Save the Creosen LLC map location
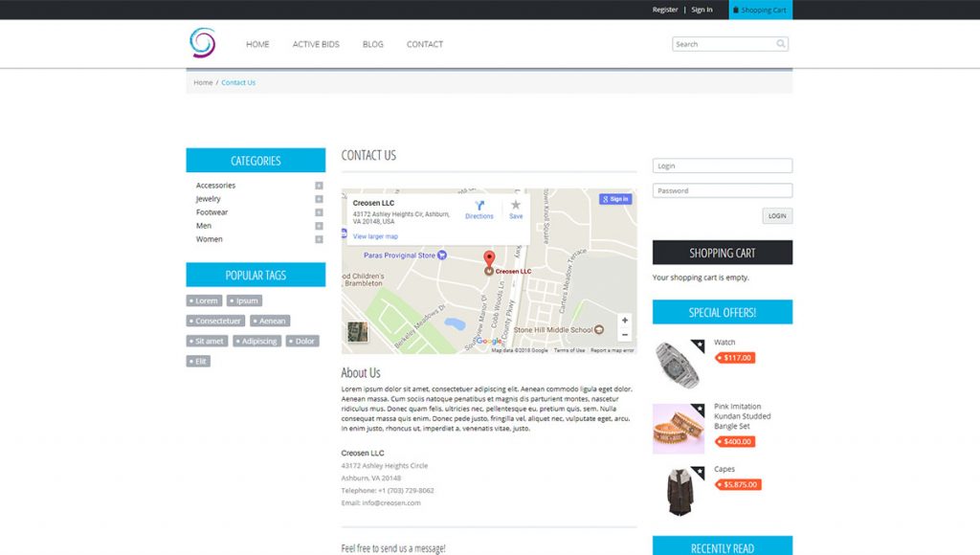 [x=516, y=210]
